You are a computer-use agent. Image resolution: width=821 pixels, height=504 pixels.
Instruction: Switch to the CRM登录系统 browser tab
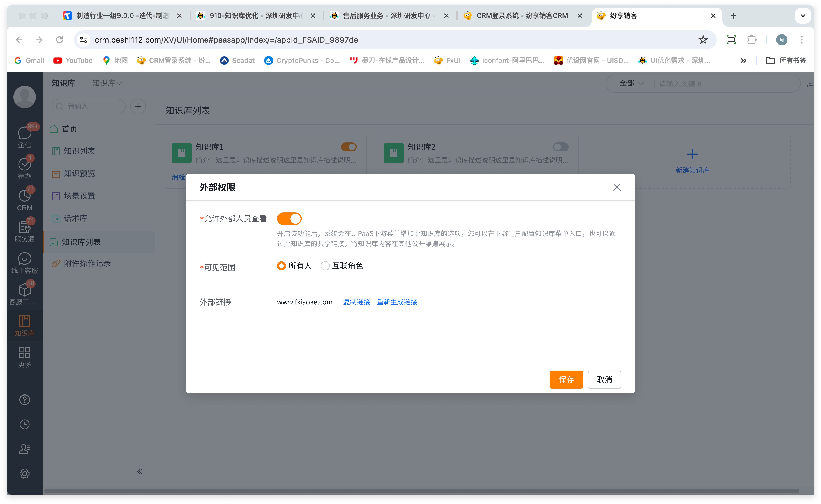click(x=522, y=16)
